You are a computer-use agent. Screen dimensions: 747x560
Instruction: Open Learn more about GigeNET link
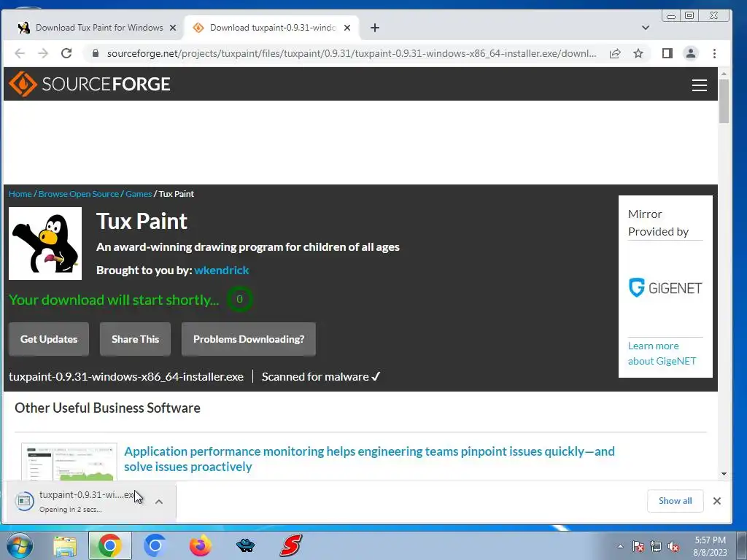coord(662,354)
